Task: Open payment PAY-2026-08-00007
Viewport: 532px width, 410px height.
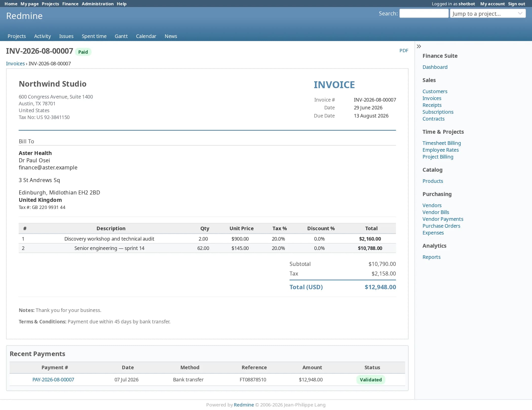Action: pyautogui.click(x=53, y=380)
